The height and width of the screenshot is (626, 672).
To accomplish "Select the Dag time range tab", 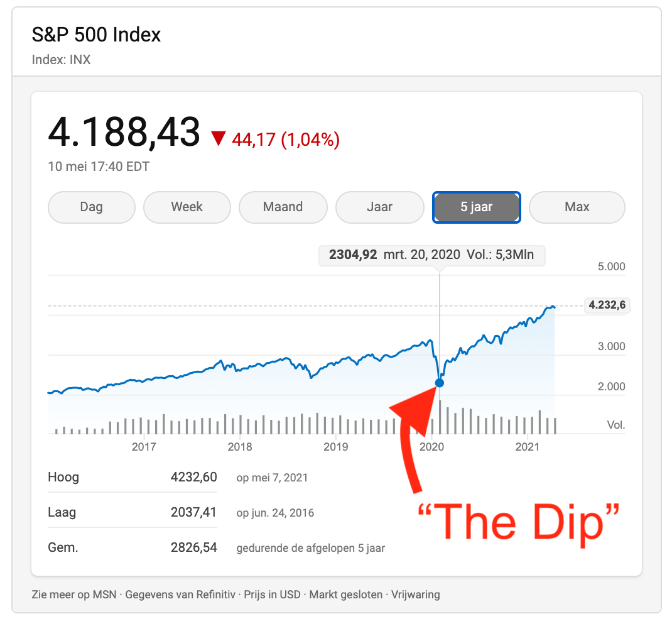I will [x=91, y=207].
